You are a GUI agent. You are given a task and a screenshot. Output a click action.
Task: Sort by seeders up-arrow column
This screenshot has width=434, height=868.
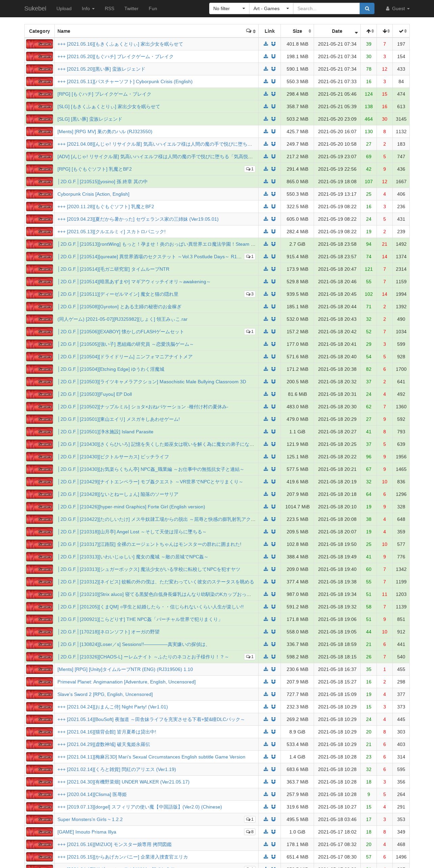tap(369, 31)
